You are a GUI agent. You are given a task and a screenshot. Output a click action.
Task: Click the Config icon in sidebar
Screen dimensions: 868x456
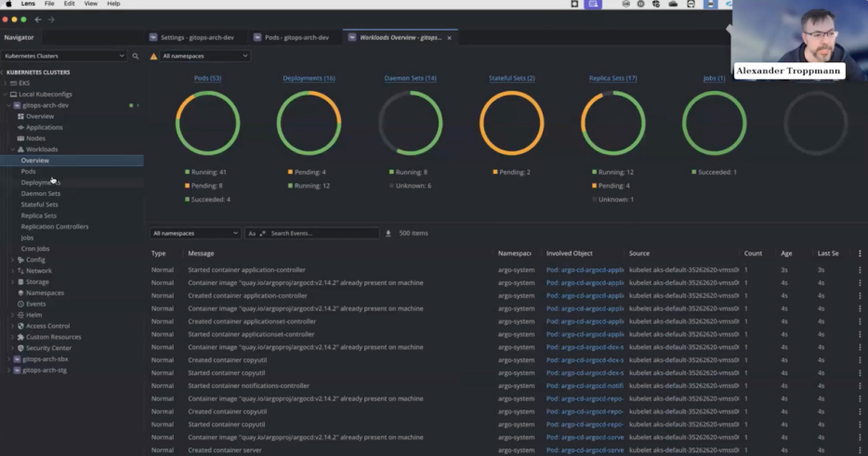click(20, 259)
